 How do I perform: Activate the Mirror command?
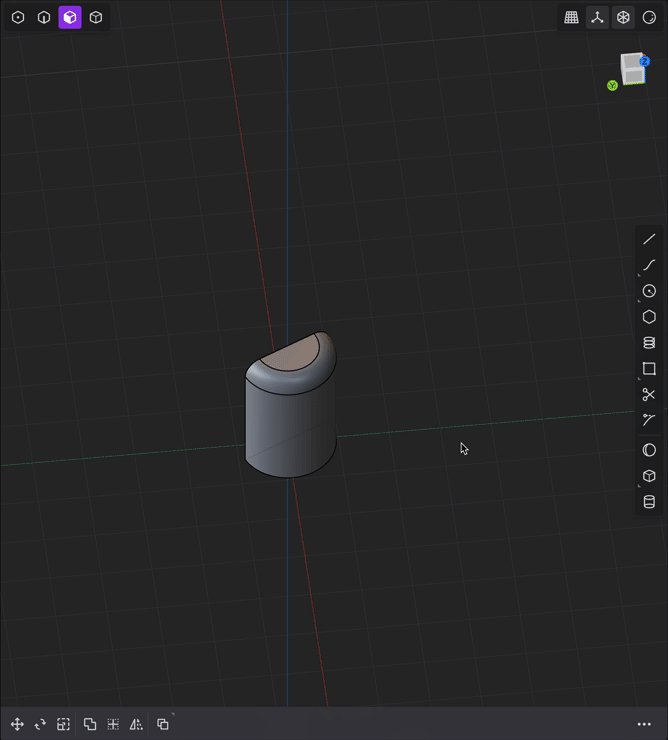click(136, 724)
